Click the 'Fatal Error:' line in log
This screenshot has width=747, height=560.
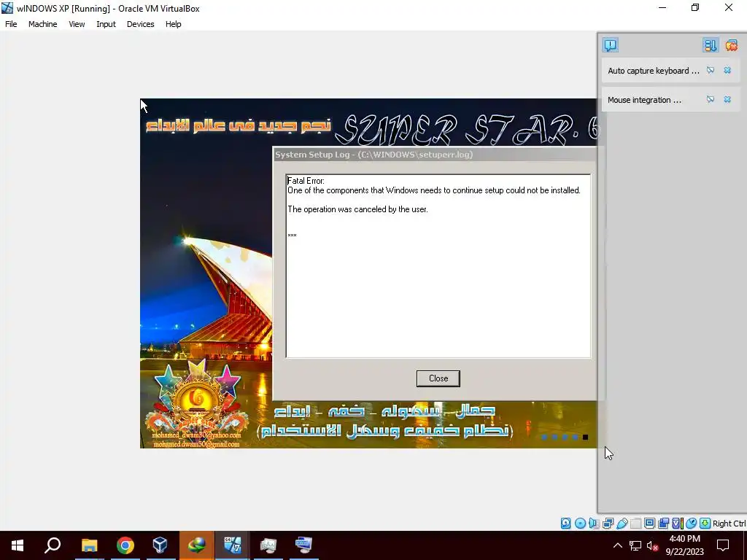pyautogui.click(x=306, y=181)
